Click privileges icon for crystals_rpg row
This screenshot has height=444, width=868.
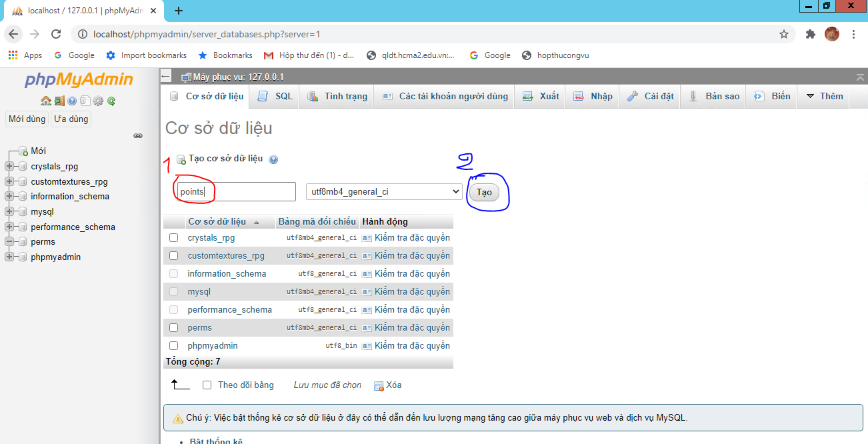point(367,238)
